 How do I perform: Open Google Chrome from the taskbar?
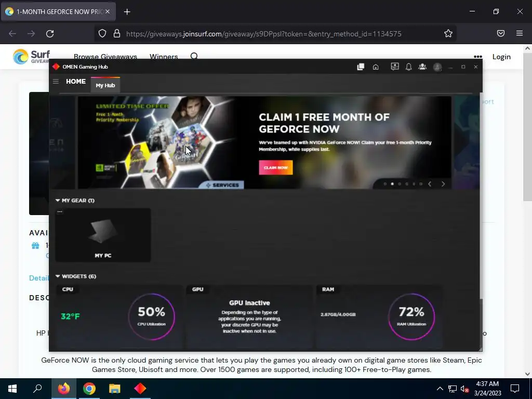click(89, 389)
